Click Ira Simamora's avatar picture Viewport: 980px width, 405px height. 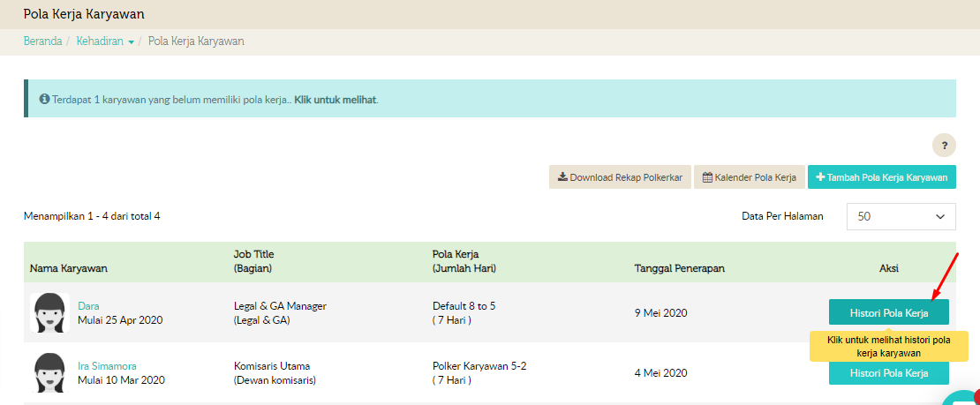coord(49,372)
